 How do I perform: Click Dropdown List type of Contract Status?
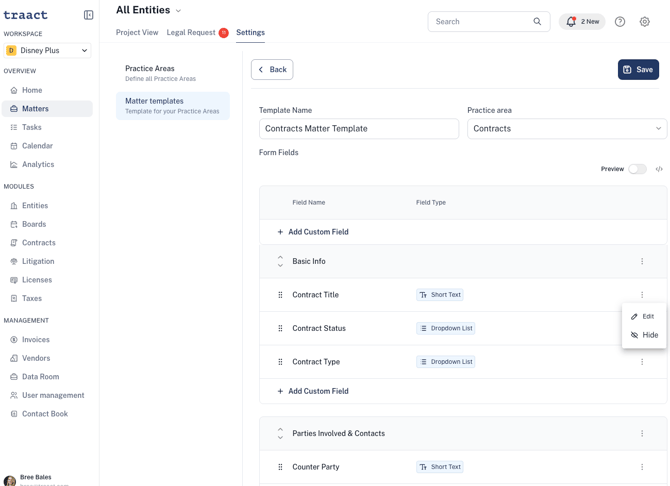[446, 328]
